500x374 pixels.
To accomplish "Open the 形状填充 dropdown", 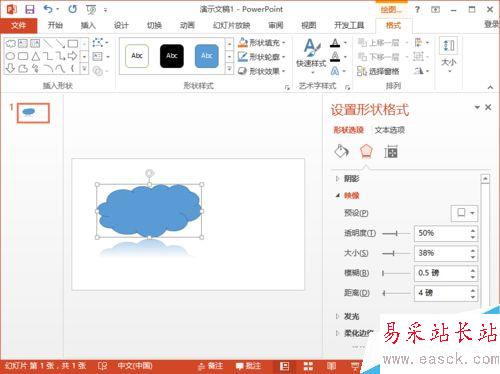I will pyautogui.click(x=262, y=43).
